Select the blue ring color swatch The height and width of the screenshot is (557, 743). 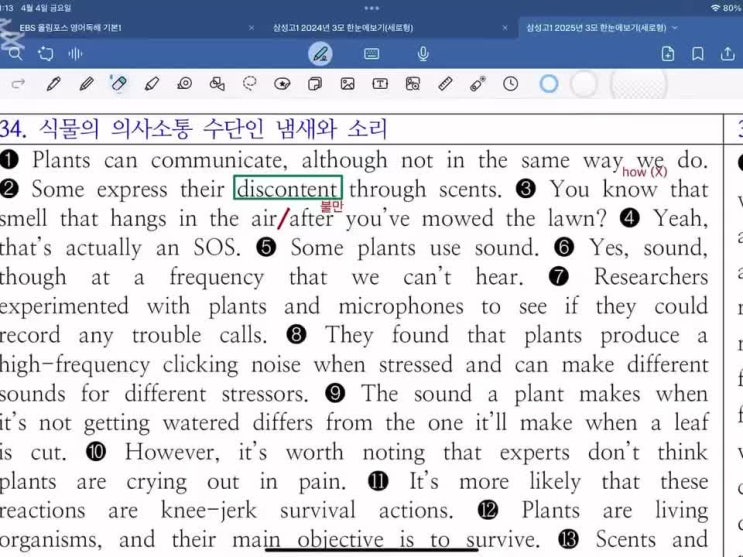pos(548,84)
